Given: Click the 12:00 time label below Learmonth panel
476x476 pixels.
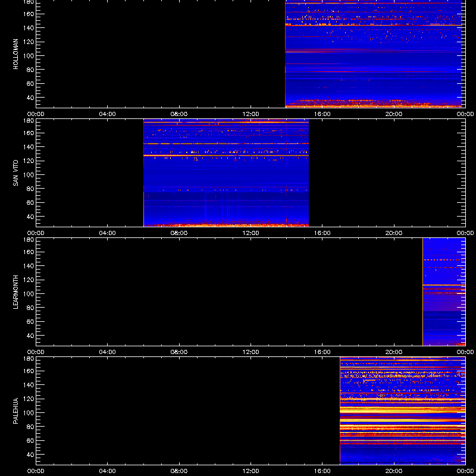Looking at the screenshot, I should click(x=250, y=352).
